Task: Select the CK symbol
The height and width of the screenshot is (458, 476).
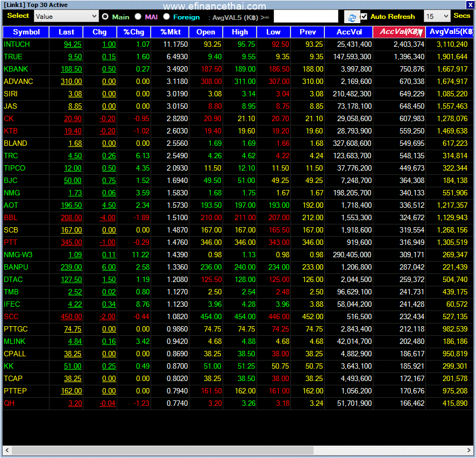Action: [9, 119]
